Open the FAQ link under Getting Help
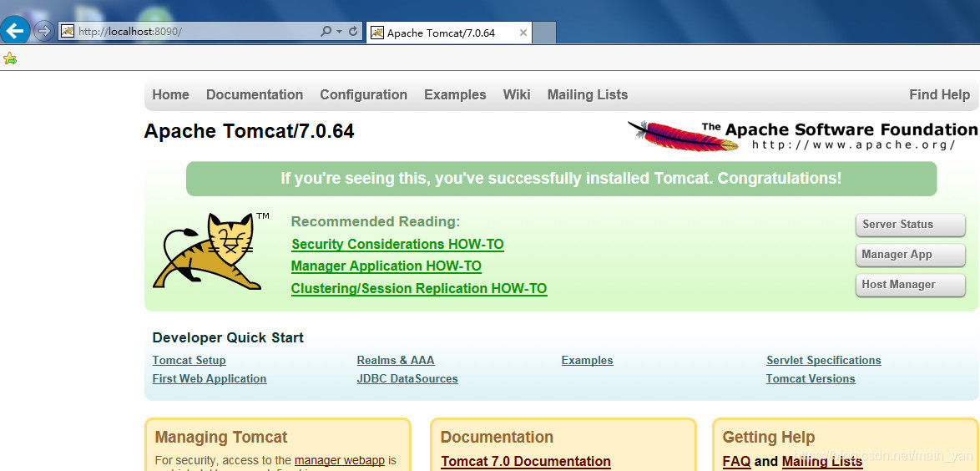This screenshot has width=980, height=471. [737, 462]
